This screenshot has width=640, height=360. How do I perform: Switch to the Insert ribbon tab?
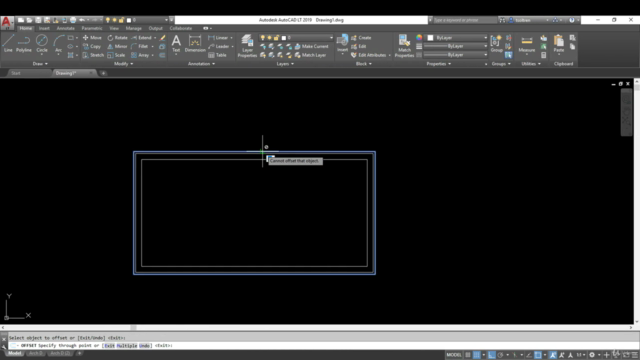pos(44,28)
